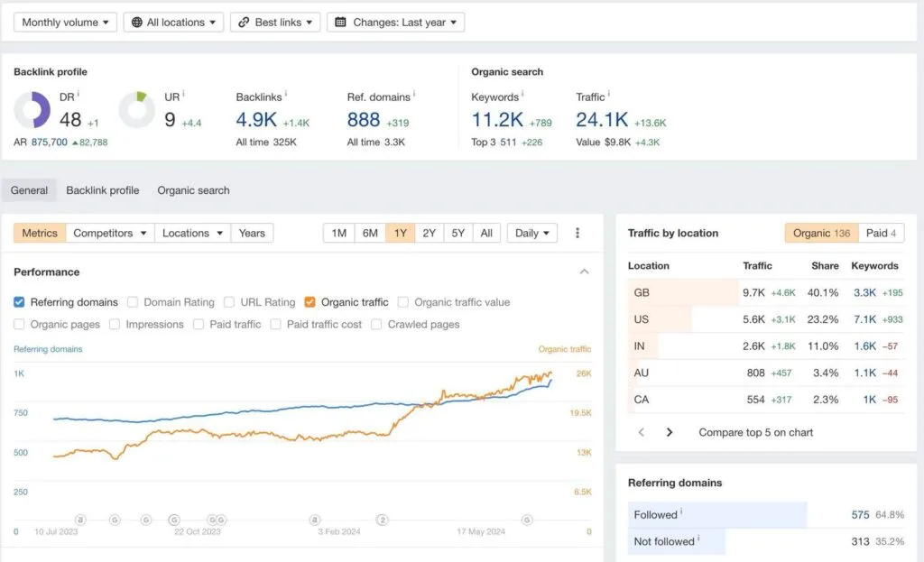Viewport: 924px width, 562px height.
Task: Go to next traffic locations page arrow
Action: pos(669,432)
